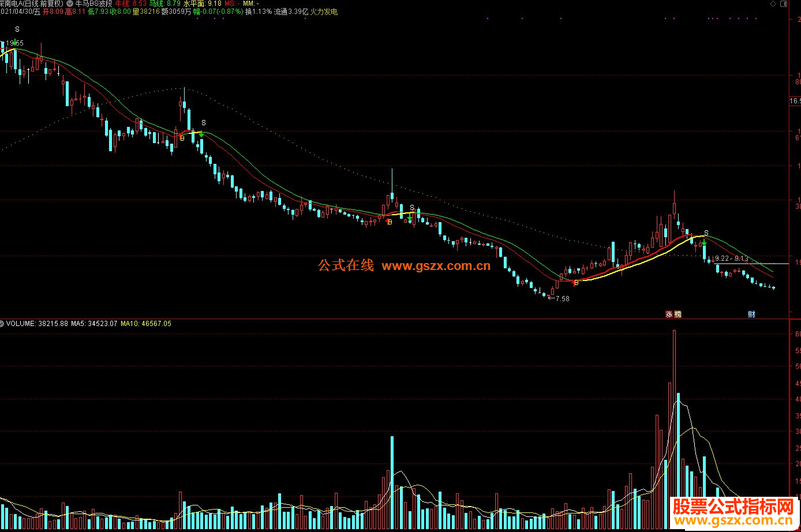The image size is (801, 532).
Task: Click the 流通3.39亿 float shares value
Action: pyautogui.click(x=291, y=12)
